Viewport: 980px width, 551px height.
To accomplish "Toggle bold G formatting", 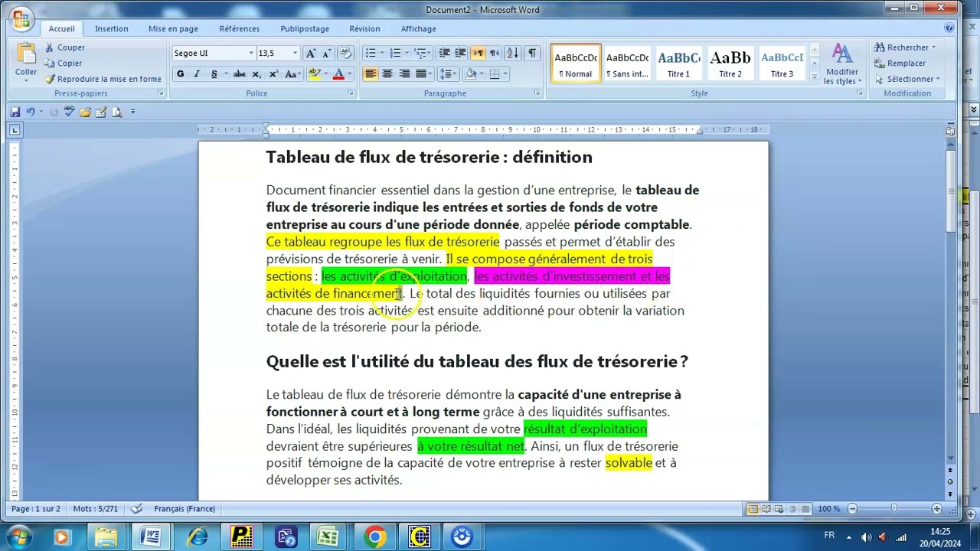I will (180, 74).
